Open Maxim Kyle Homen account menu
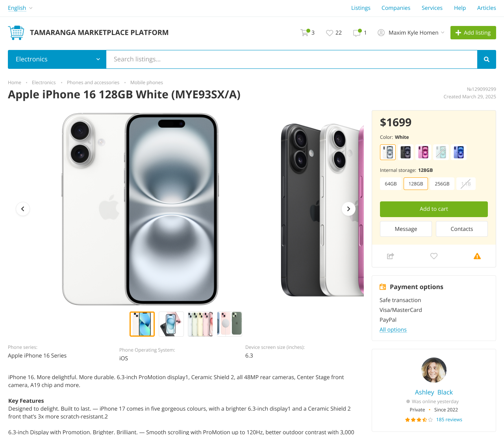The width and height of the screenshot is (504, 435). click(x=411, y=33)
